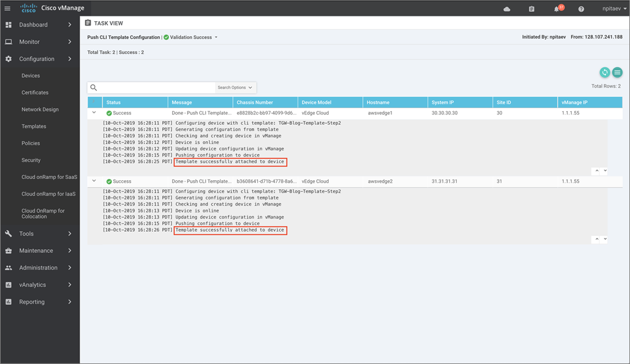Open Cloud onRamp for SaaS

(x=50, y=177)
